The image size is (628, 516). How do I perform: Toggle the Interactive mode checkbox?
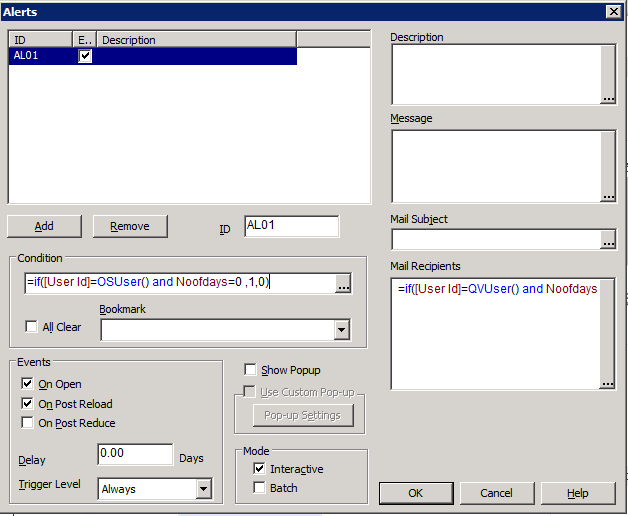[x=259, y=468]
